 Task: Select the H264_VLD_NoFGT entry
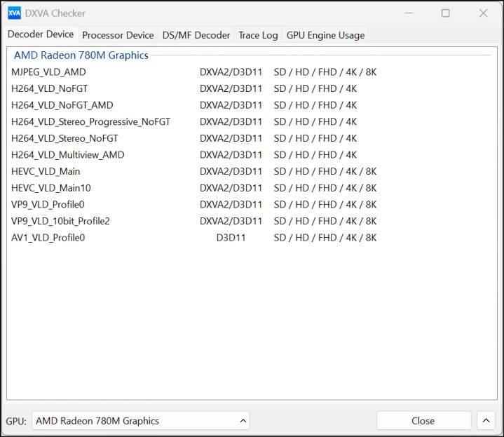[50, 89]
